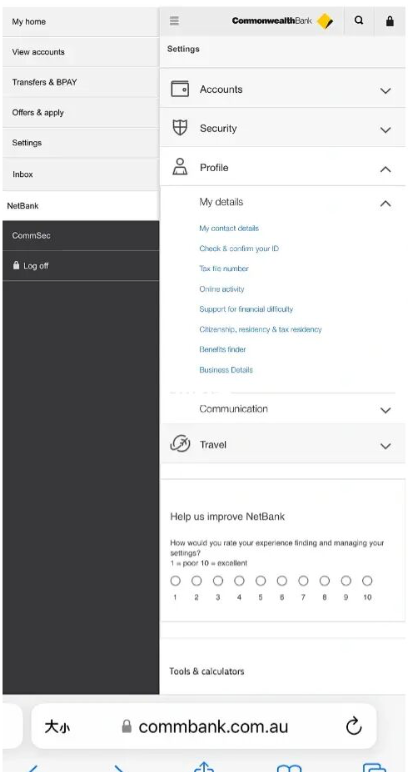408x772 pixels.
Task: Select Log off in side menu
Action: [81, 266]
